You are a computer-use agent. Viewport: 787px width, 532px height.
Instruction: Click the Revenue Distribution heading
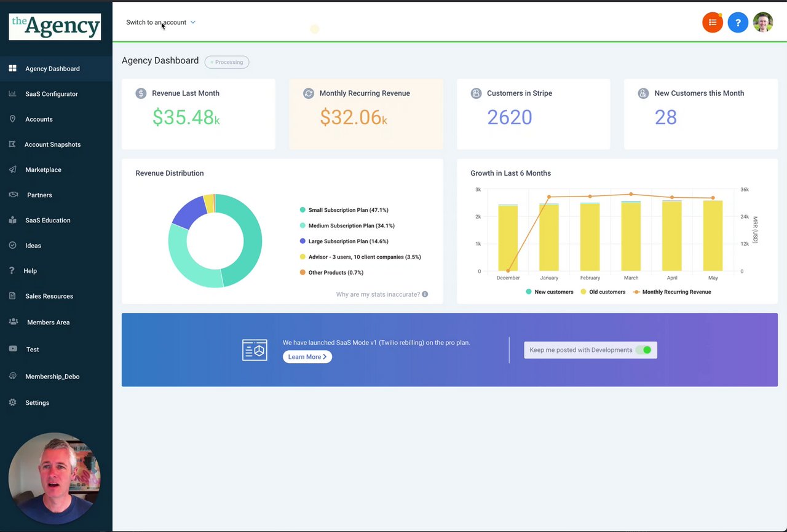tap(170, 173)
